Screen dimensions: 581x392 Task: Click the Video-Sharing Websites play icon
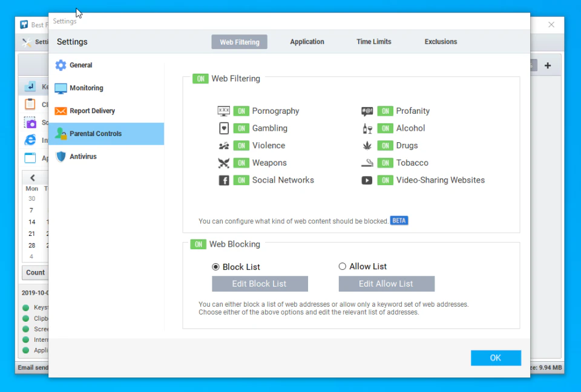click(x=367, y=180)
